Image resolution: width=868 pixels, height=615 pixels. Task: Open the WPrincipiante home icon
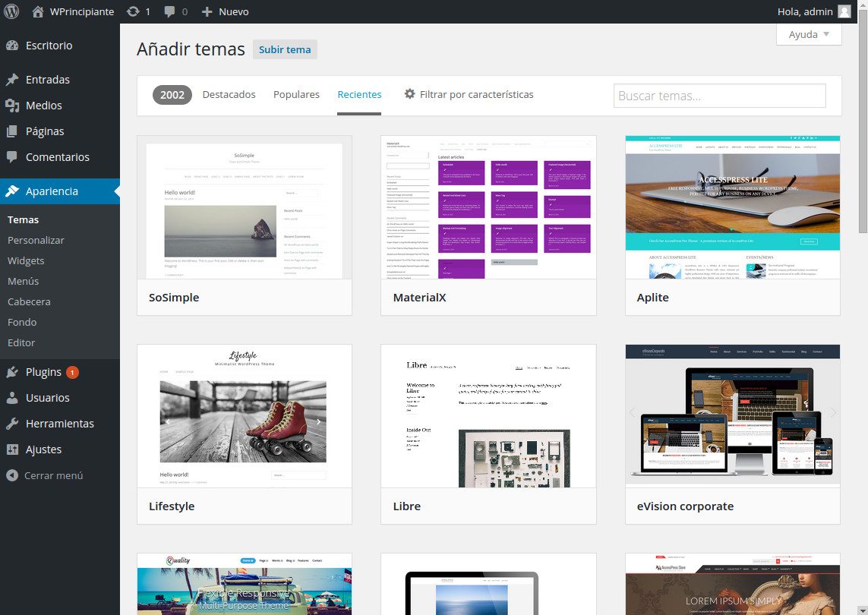click(x=38, y=11)
